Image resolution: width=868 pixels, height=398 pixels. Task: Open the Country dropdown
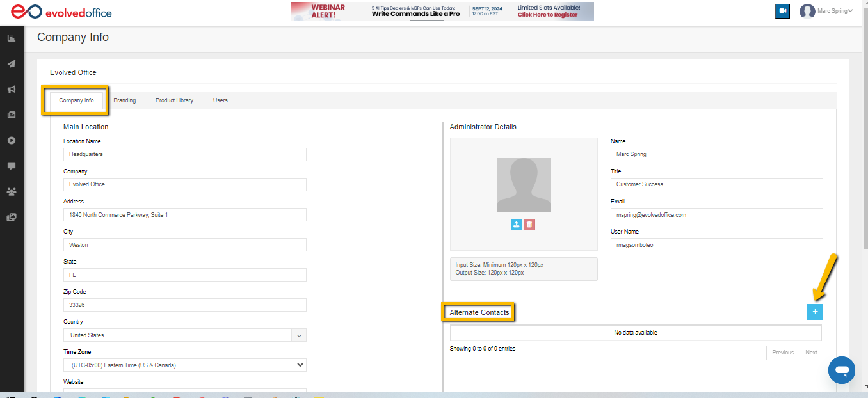click(x=185, y=335)
